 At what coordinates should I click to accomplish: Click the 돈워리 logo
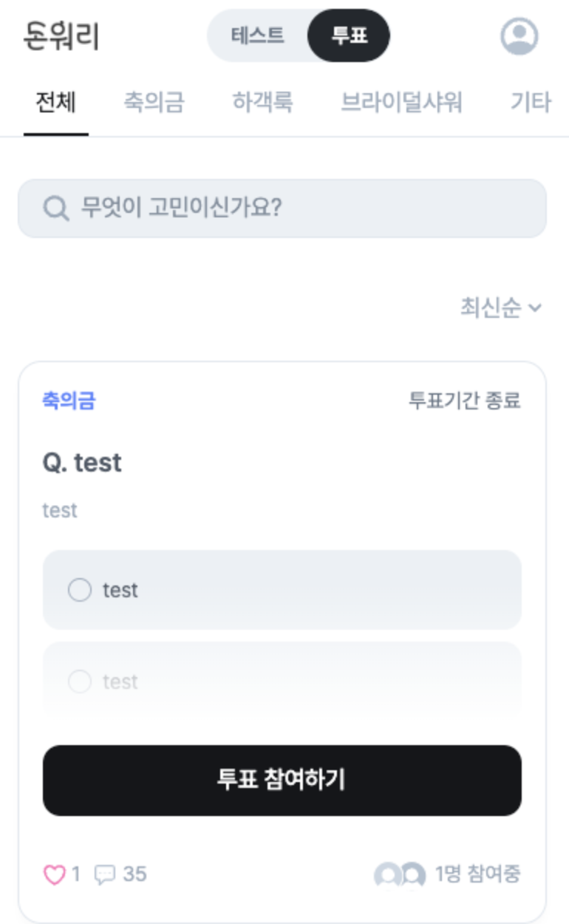[x=61, y=35]
